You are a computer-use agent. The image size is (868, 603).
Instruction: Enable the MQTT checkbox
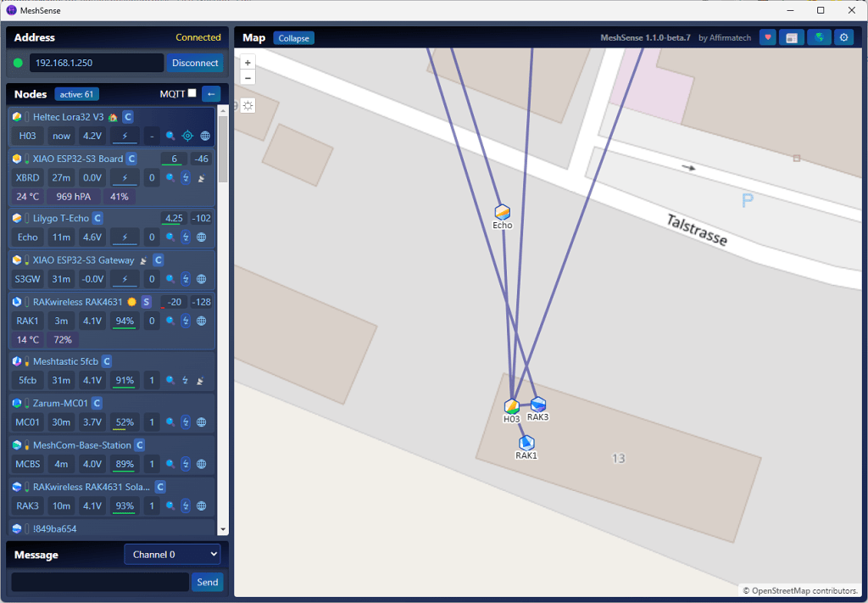pyautogui.click(x=192, y=93)
